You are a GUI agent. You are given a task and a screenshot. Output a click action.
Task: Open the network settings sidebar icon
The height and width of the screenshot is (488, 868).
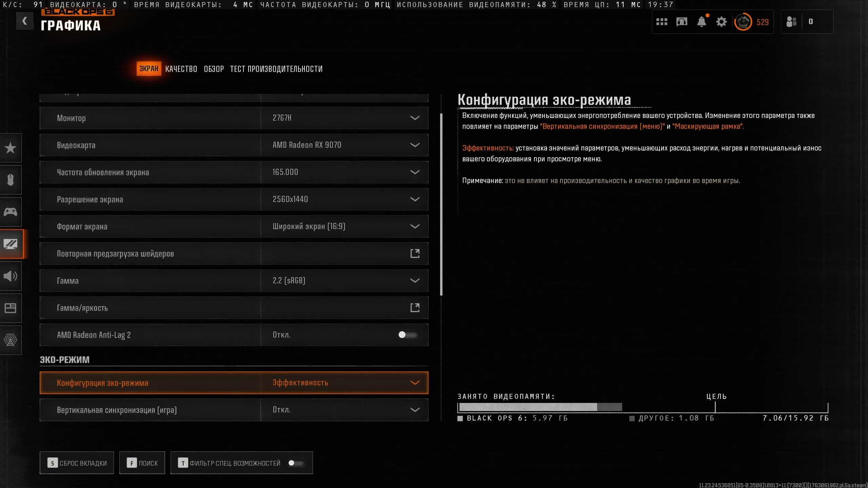[x=11, y=340]
